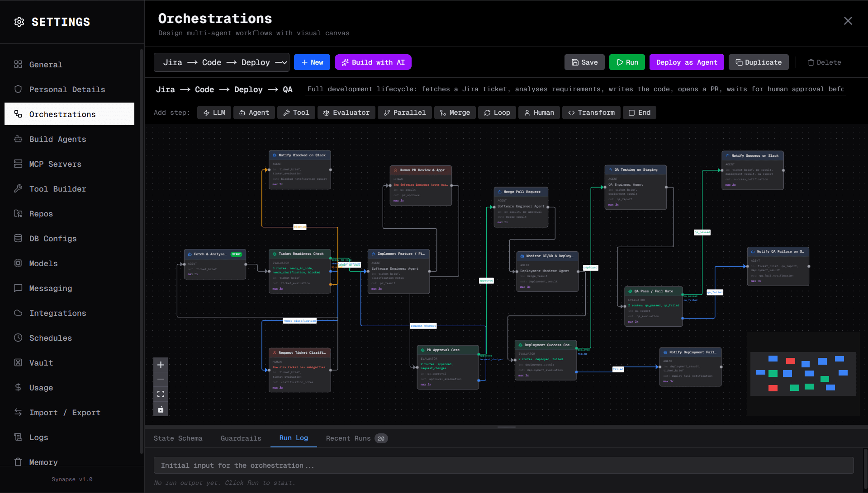Screen dimensions: 868x493
Task: Click the Schedules clock icon
Action: 18,338
